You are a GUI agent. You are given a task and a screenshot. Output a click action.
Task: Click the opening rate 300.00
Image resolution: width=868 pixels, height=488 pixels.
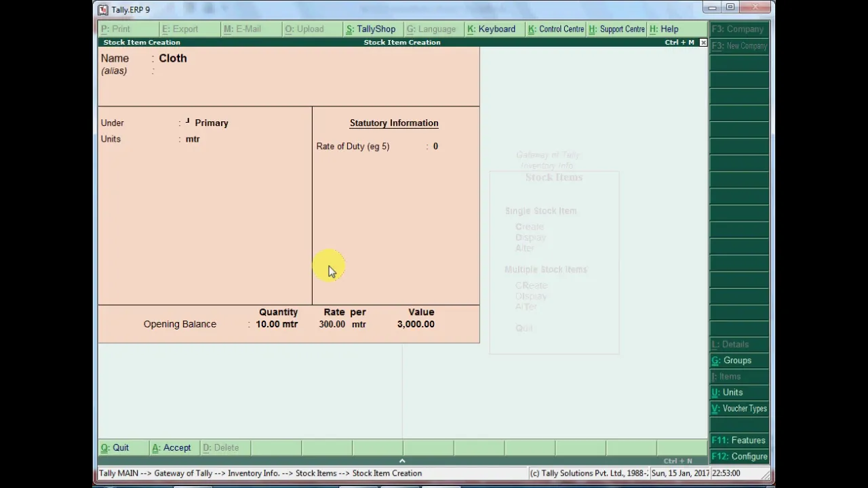tap(332, 324)
